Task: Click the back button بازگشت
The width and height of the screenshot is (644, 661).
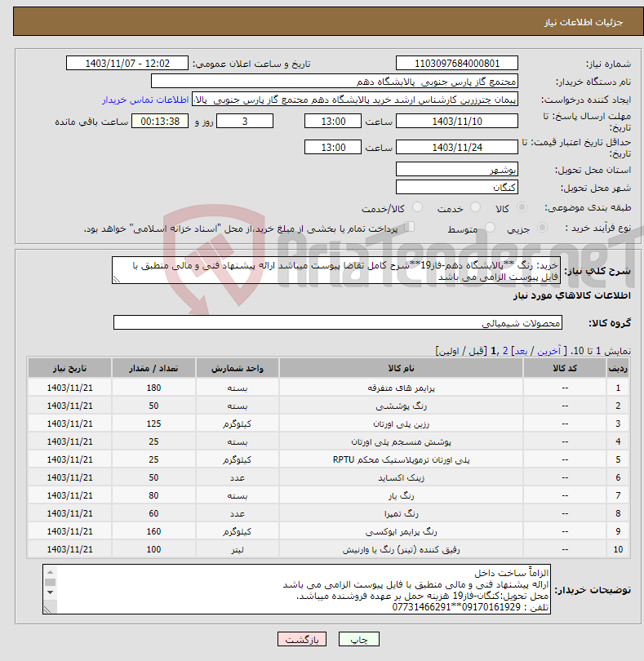Action: [x=302, y=639]
